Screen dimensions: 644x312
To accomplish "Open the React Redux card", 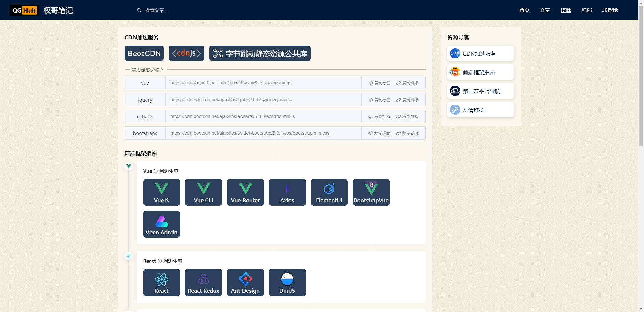I will (203, 282).
